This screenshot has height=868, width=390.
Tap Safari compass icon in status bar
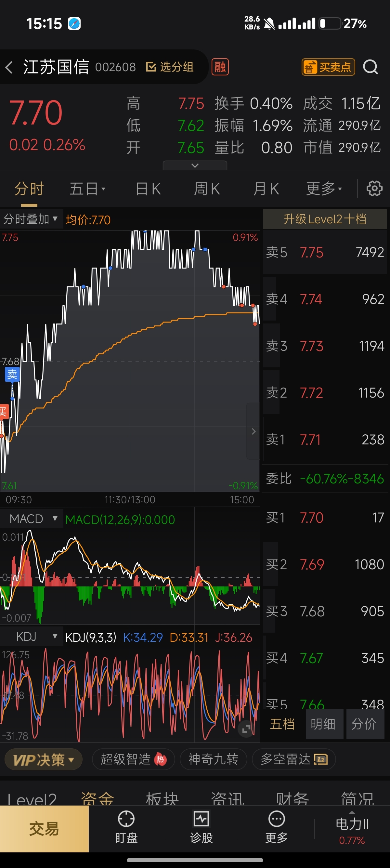[x=74, y=24]
